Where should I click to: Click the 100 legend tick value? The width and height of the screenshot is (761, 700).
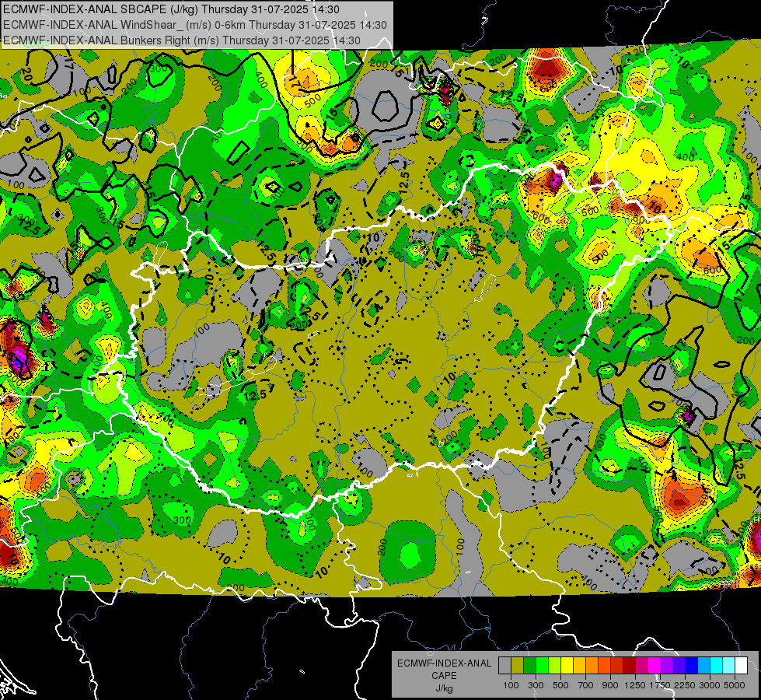(x=511, y=685)
